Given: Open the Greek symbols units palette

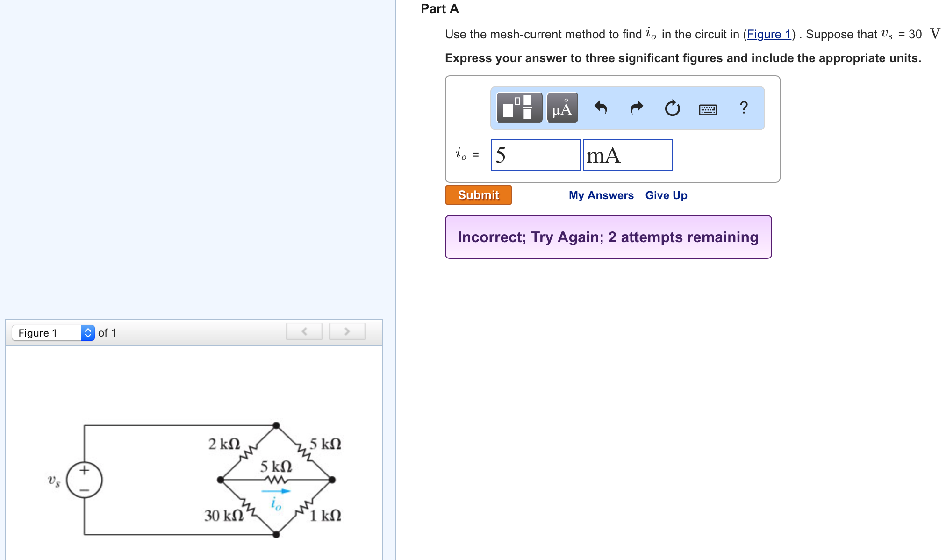Looking at the screenshot, I should [562, 108].
